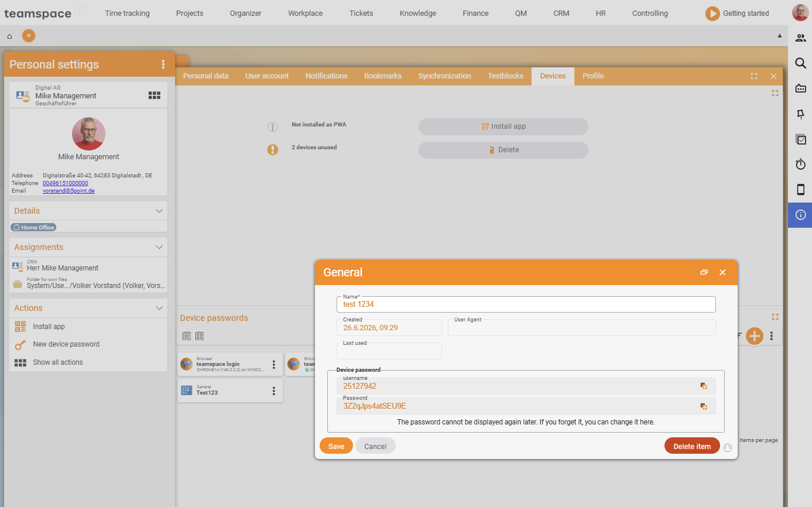The height and width of the screenshot is (507, 812).
Task: Open the mobile device icon in right sidebar
Action: coord(800,190)
